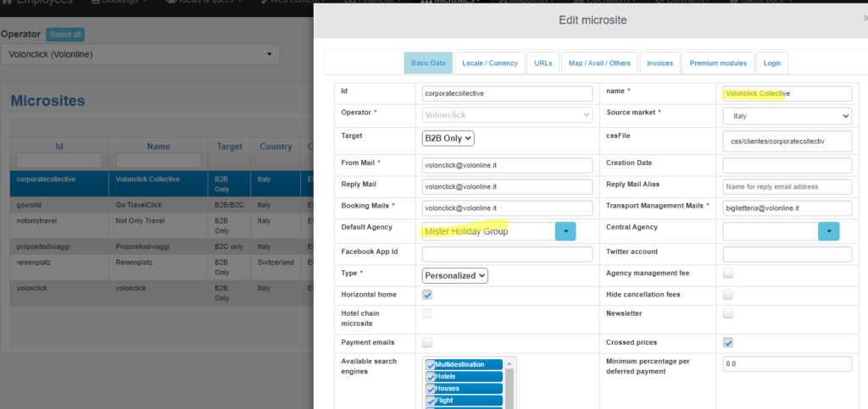The width and height of the screenshot is (868, 409).
Task: Uncheck the Multidestination search engine checkmark
Action: tap(431, 365)
